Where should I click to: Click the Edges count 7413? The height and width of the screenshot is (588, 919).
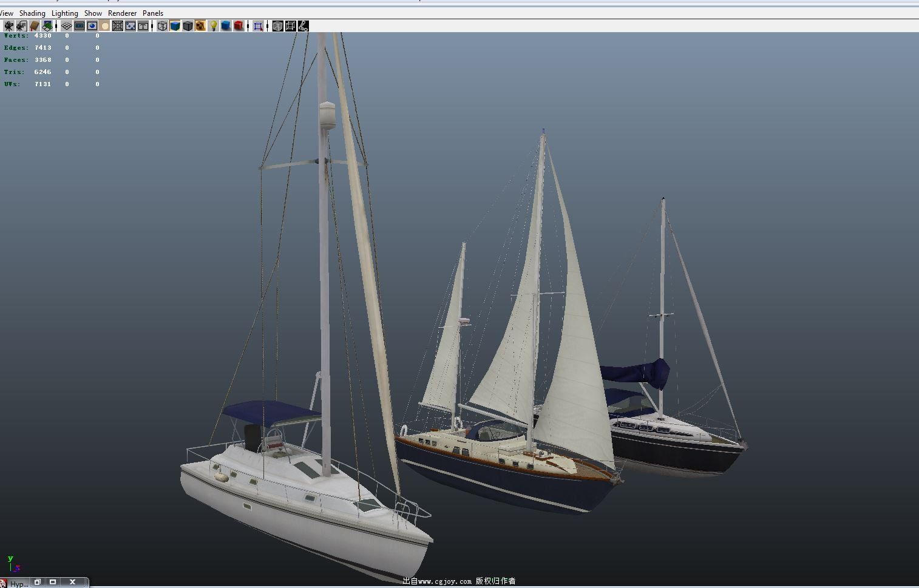(42, 47)
